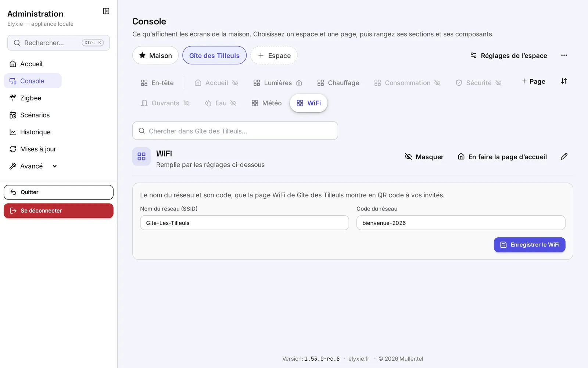
Task: Add a new Page
Action: (533, 81)
